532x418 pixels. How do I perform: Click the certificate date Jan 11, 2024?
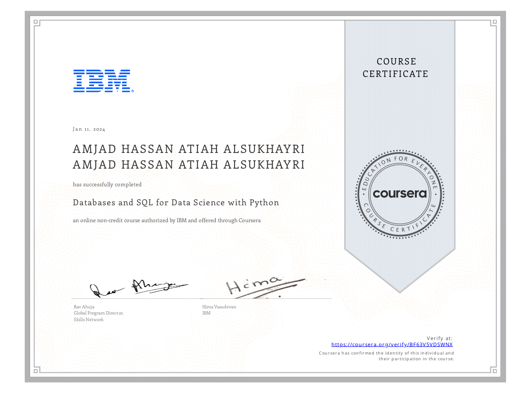tap(89, 129)
